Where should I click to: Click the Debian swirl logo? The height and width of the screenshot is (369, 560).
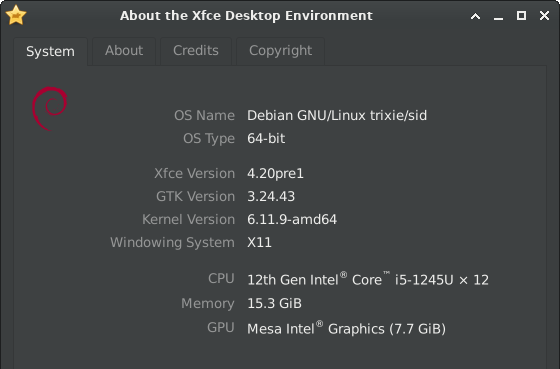click(50, 109)
